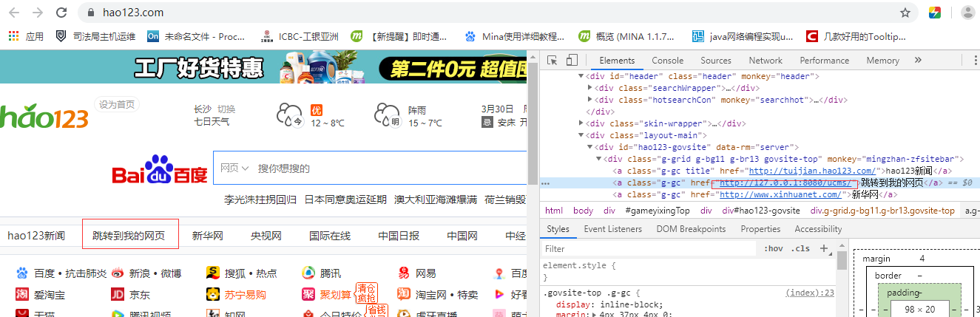This screenshot has width=980, height=317.
Task: Open the 未命名文件 - Proc... bookmark
Action: point(196,36)
